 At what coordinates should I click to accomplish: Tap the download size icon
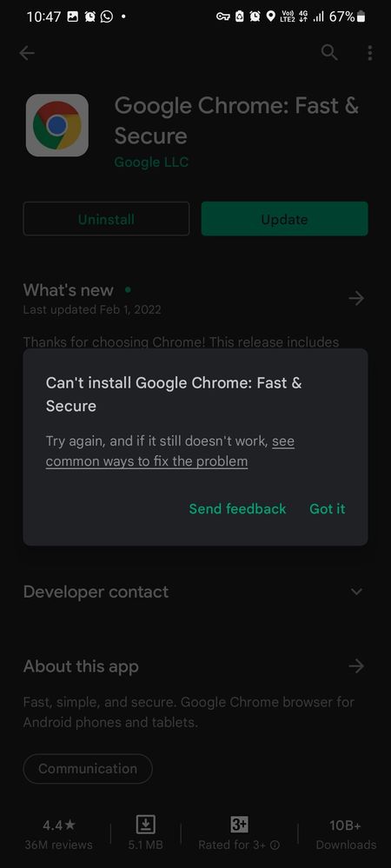[145, 825]
